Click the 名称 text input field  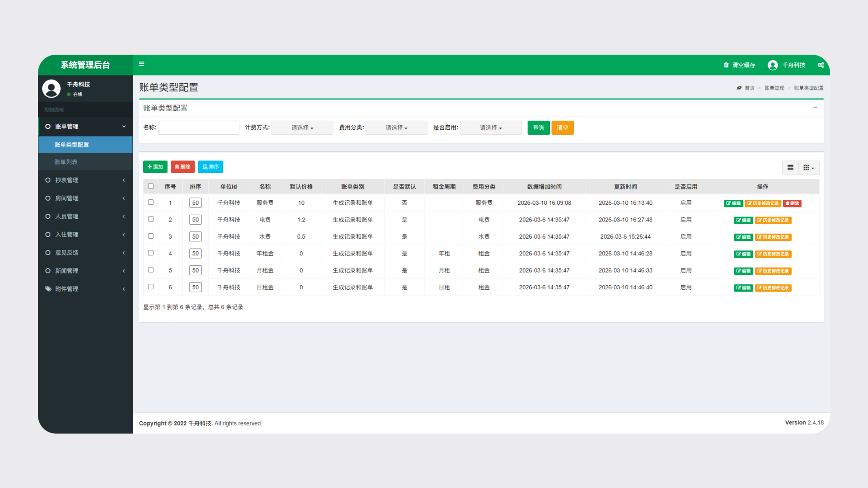[198, 128]
